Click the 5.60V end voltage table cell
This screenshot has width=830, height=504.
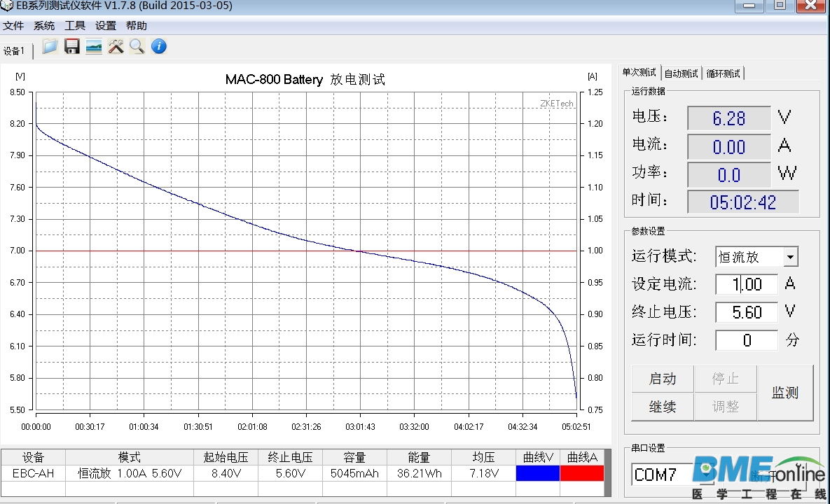click(291, 473)
